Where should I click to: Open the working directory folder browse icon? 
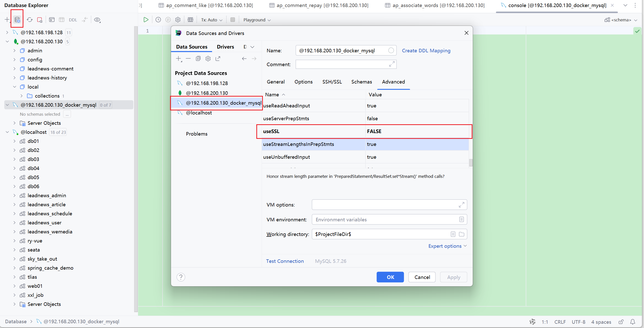pyautogui.click(x=462, y=234)
